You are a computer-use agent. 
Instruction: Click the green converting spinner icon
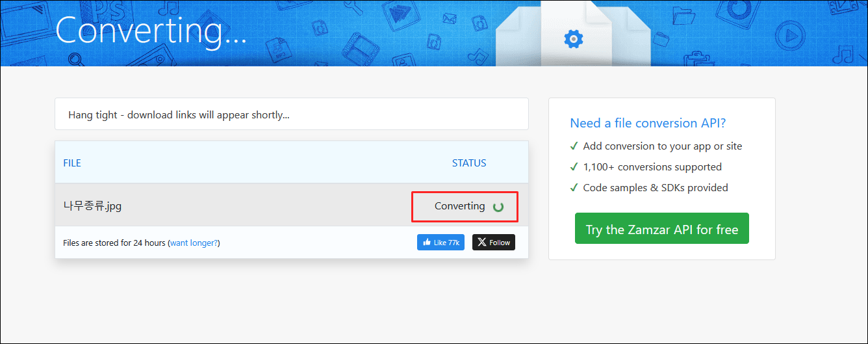498,207
